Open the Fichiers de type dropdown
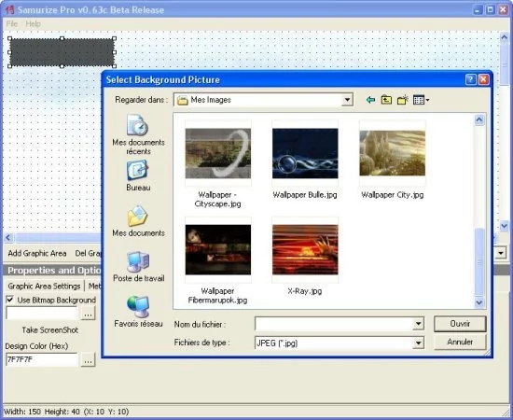The height and width of the screenshot is (420, 513). click(x=418, y=343)
